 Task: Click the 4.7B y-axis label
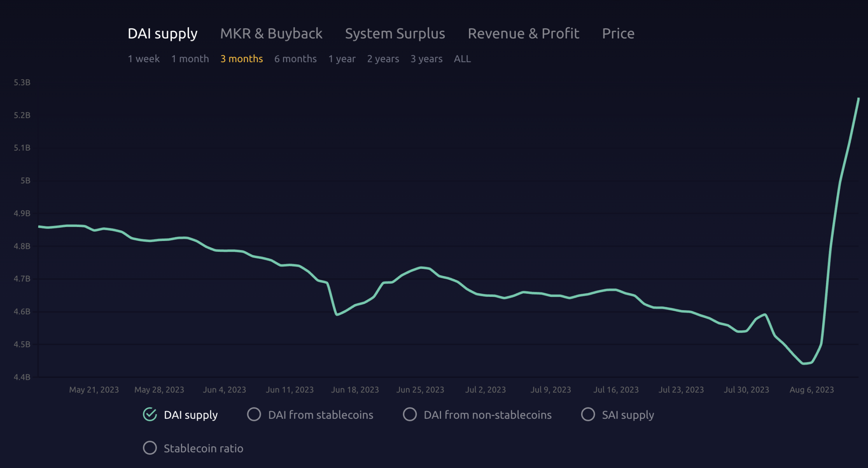click(x=22, y=279)
